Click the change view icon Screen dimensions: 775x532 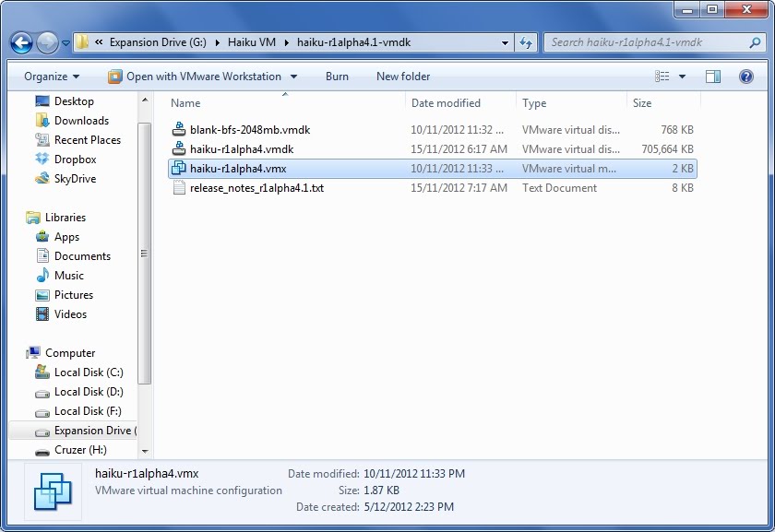coord(662,77)
